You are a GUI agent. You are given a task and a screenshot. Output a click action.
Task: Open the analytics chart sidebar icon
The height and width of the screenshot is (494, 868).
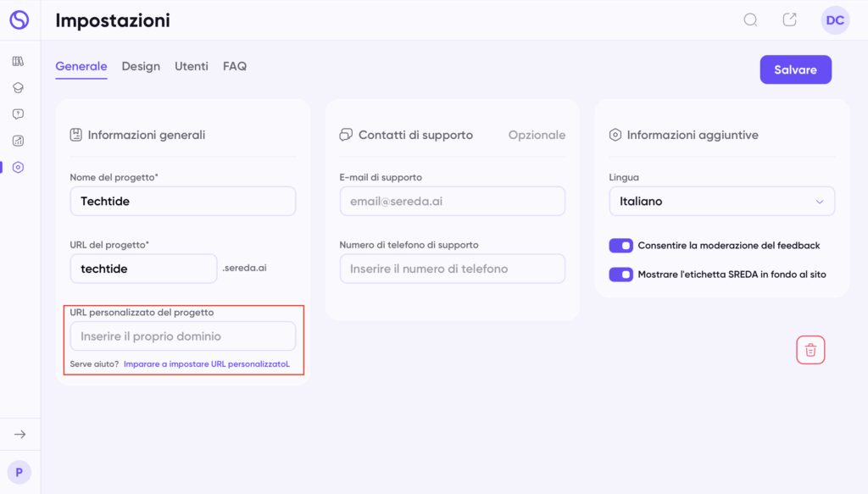click(x=18, y=141)
